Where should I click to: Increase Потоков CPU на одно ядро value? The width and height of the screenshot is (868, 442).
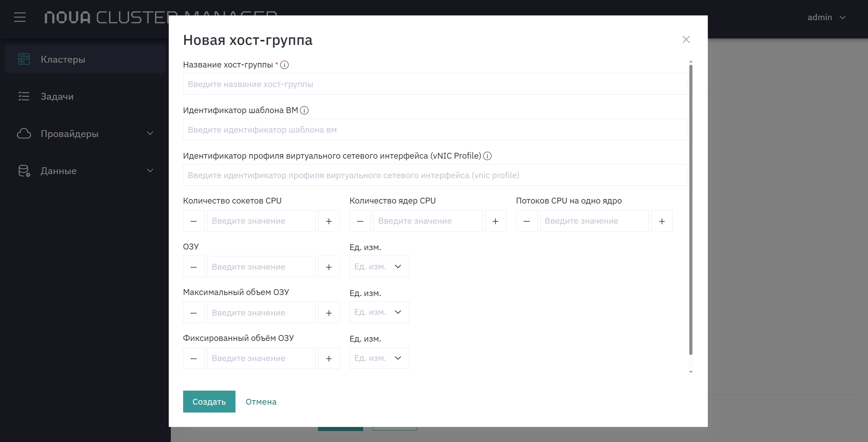[662, 221]
